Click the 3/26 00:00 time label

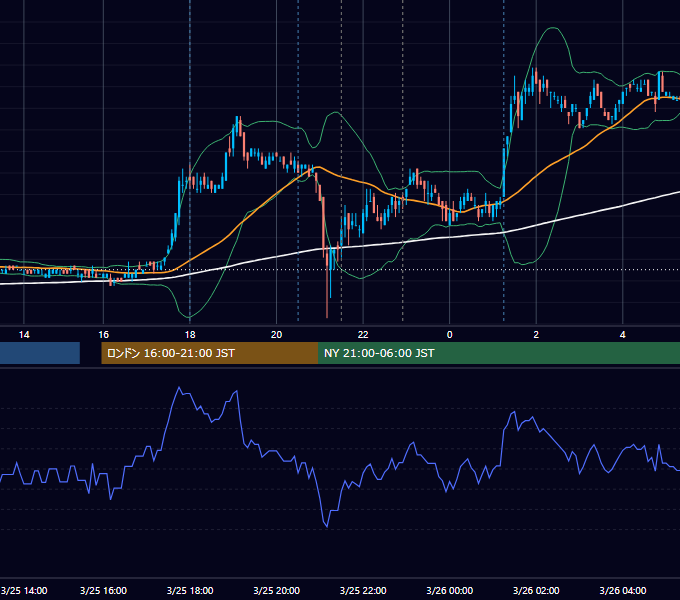pos(449,590)
